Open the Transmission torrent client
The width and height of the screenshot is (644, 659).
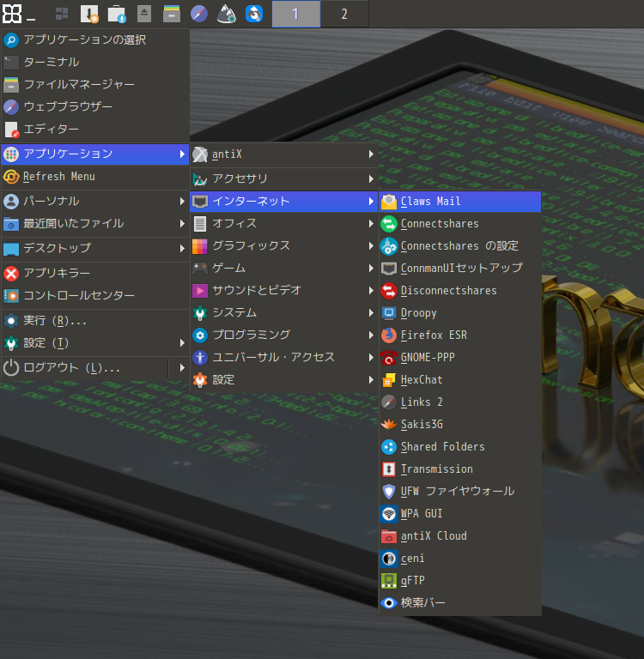[x=436, y=469]
